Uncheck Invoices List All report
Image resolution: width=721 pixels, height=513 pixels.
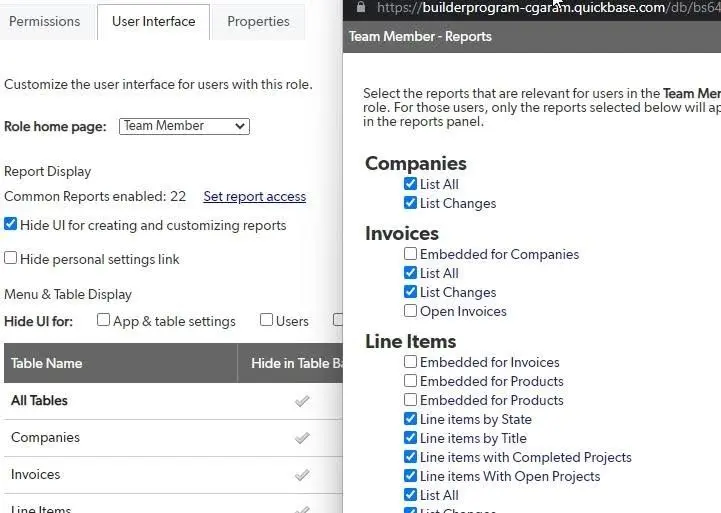(x=410, y=273)
